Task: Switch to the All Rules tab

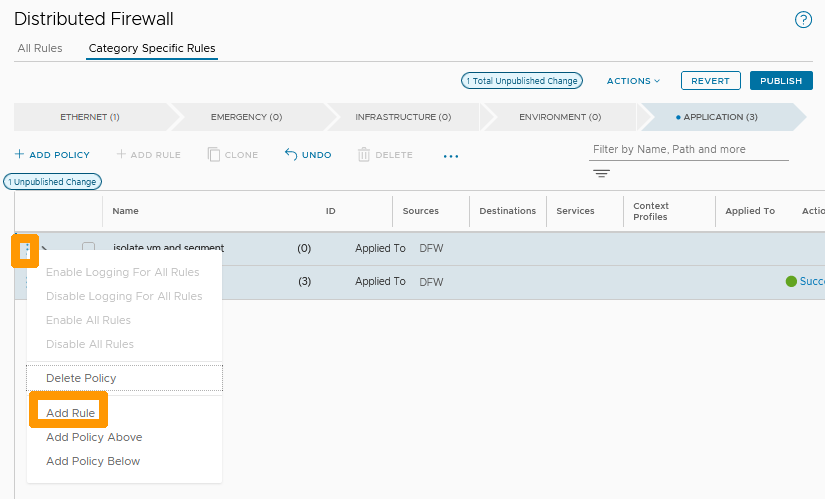Action: coord(40,48)
